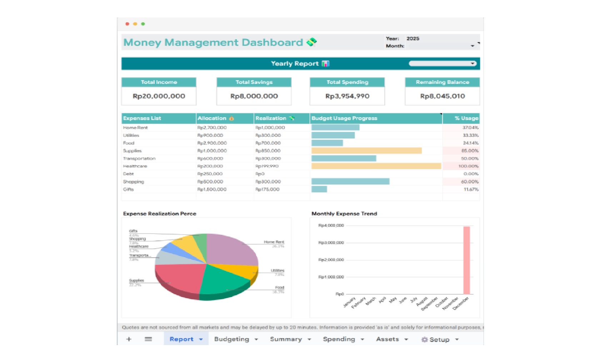This screenshot has height=364, width=613.
Task: Click the December bar in Monthly Expense Trend
Action: [x=466, y=259]
